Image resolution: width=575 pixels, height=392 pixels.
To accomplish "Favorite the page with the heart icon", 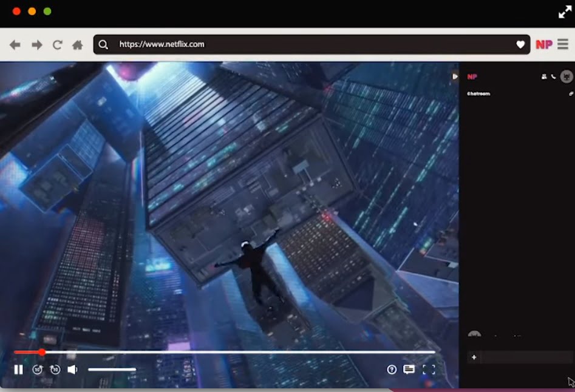I will point(520,44).
